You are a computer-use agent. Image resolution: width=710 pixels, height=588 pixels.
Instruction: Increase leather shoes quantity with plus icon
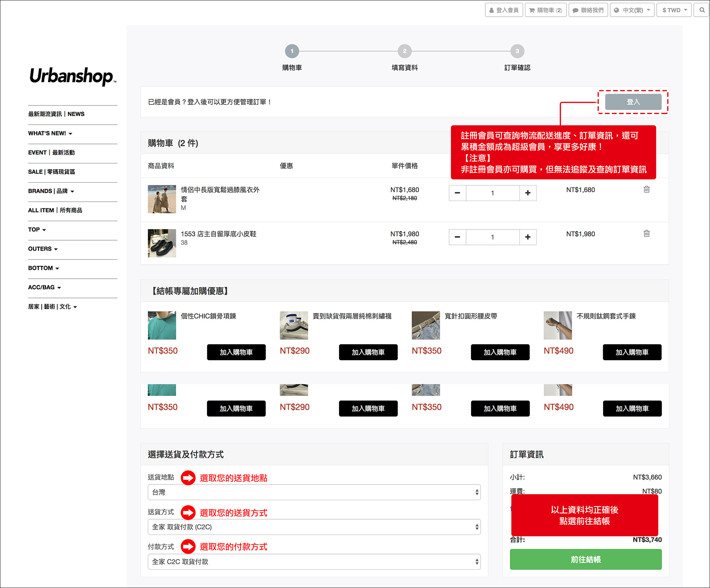pyautogui.click(x=528, y=237)
